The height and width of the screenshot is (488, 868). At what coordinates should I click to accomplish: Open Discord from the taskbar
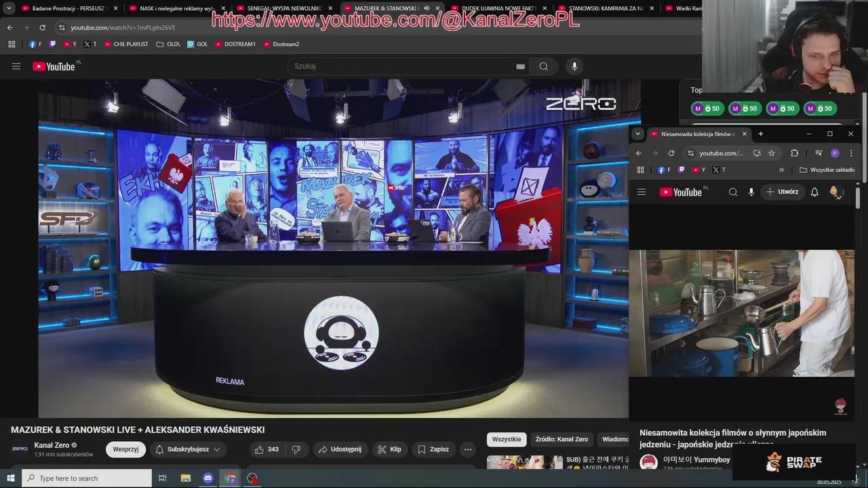tap(208, 479)
